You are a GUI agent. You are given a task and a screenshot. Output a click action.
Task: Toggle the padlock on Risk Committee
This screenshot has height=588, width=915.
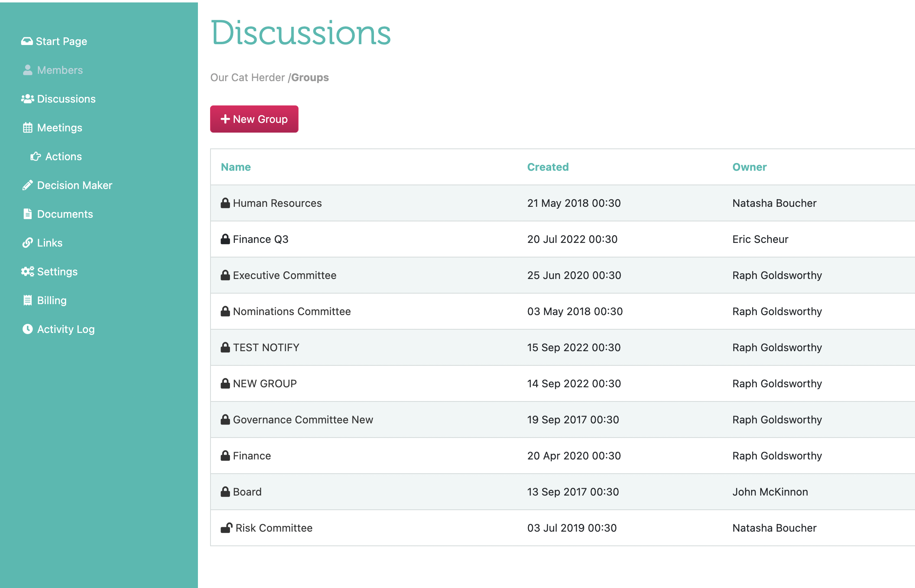point(227,528)
